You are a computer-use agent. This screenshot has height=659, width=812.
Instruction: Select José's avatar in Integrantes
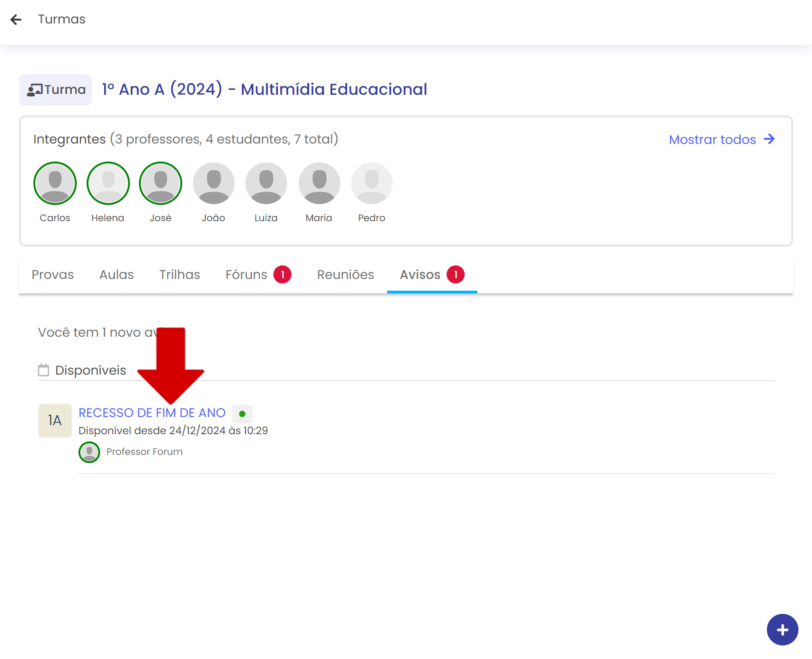pyautogui.click(x=161, y=183)
